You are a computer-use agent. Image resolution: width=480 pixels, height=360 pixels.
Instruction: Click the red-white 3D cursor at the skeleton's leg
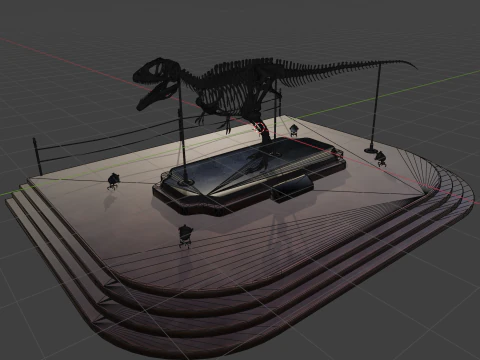pos(260,128)
